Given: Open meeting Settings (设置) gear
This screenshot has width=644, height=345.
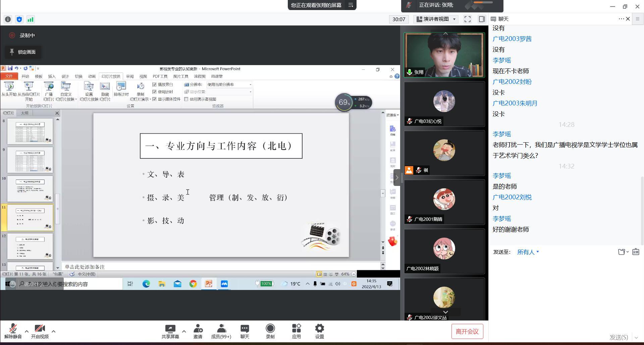Looking at the screenshot, I should pyautogui.click(x=319, y=331).
